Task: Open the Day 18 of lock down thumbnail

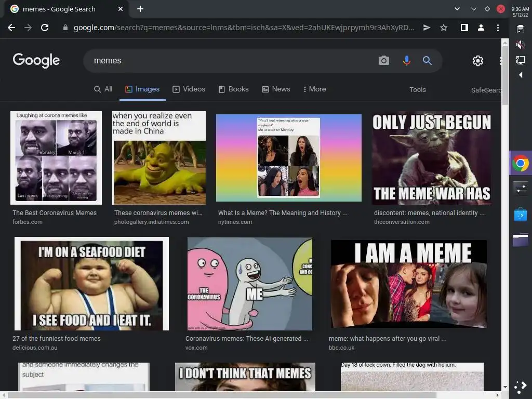Action: (x=412, y=377)
